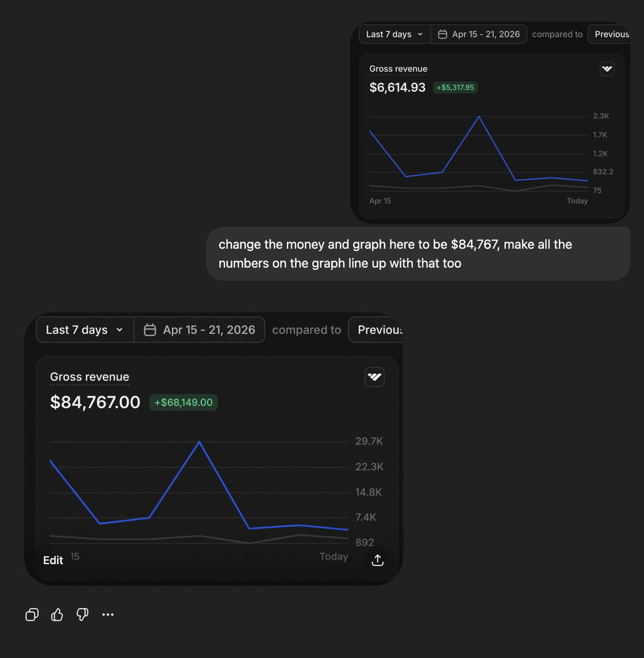This screenshot has width=644, height=658.
Task: Click Edit on the generated image
Action: (53, 560)
